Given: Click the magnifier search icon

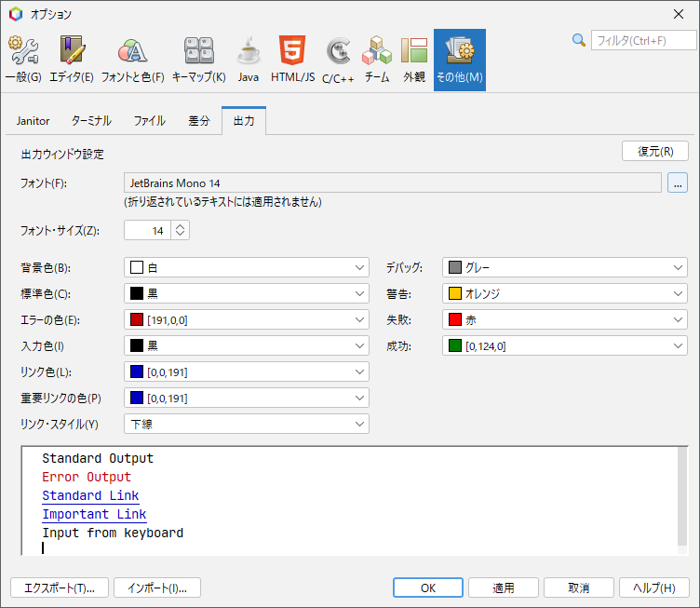Looking at the screenshot, I should pyautogui.click(x=579, y=40).
